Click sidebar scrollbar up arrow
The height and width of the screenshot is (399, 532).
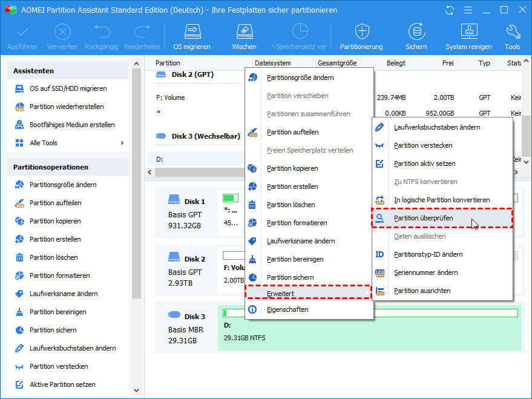tap(136, 64)
